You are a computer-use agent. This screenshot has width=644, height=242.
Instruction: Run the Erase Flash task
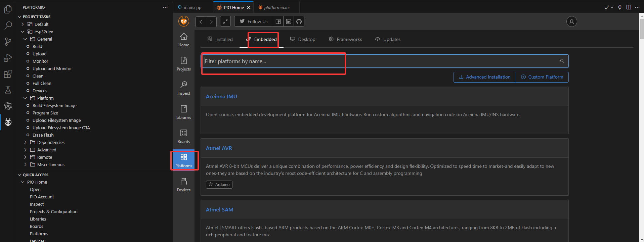pyautogui.click(x=43, y=135)
